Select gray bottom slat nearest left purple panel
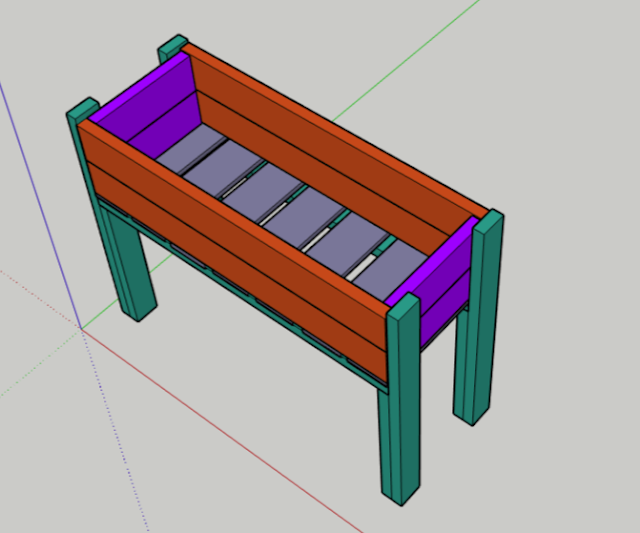 coord(191,148)
